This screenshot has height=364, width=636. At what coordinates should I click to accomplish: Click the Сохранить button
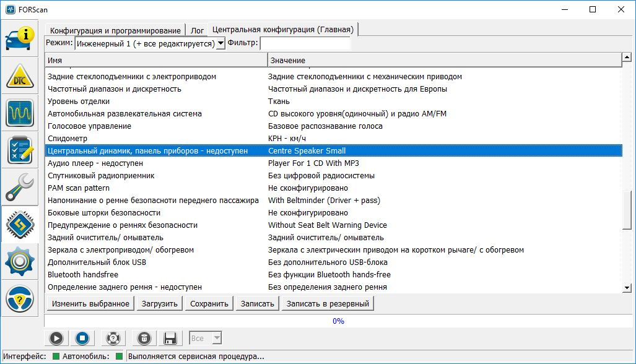(209, 303)
